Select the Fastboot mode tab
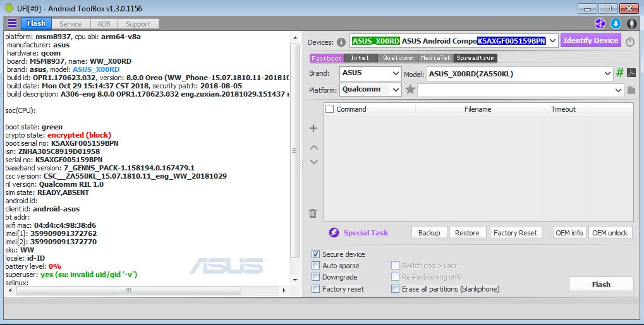The height and width of the screenshot is (325, 644). tap(326, 58)
